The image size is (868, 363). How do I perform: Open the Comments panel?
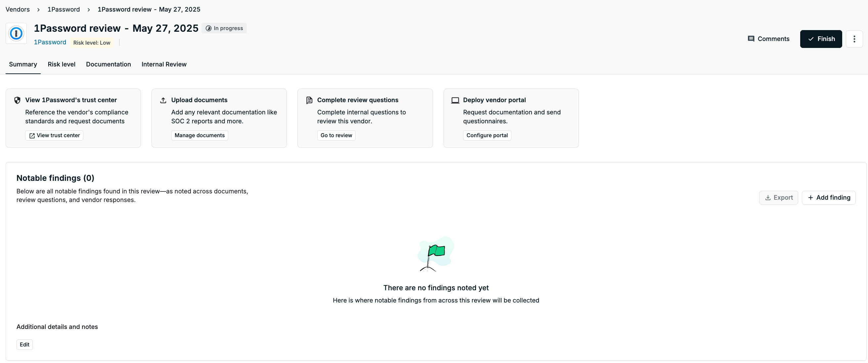pyautogui.click(x=768, y=39)
